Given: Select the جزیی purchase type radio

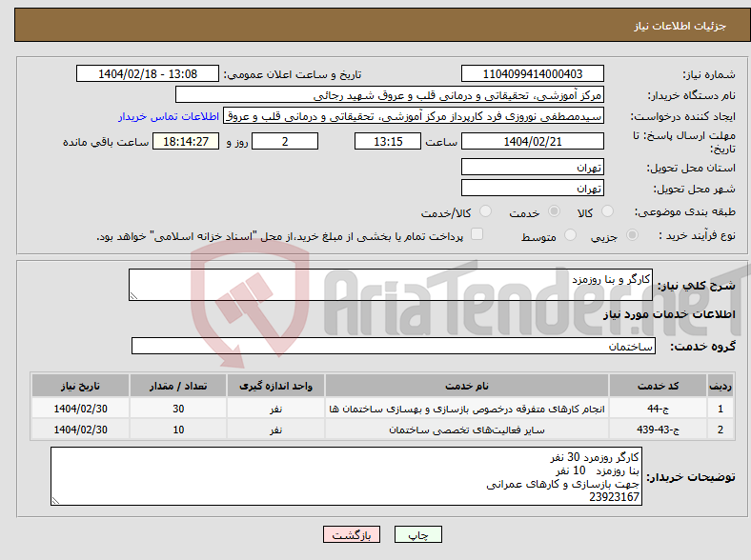Looking at the screenshot, I should 632,234.
